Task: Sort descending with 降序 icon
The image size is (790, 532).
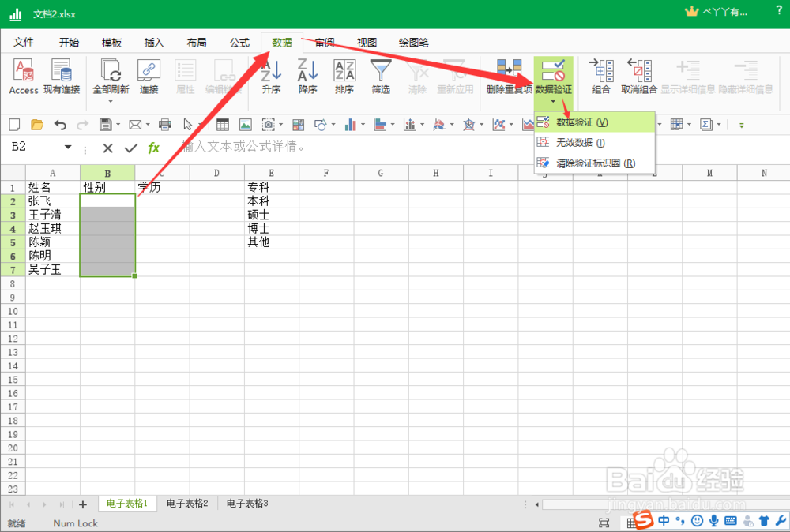Action: (x=307, y=70)
